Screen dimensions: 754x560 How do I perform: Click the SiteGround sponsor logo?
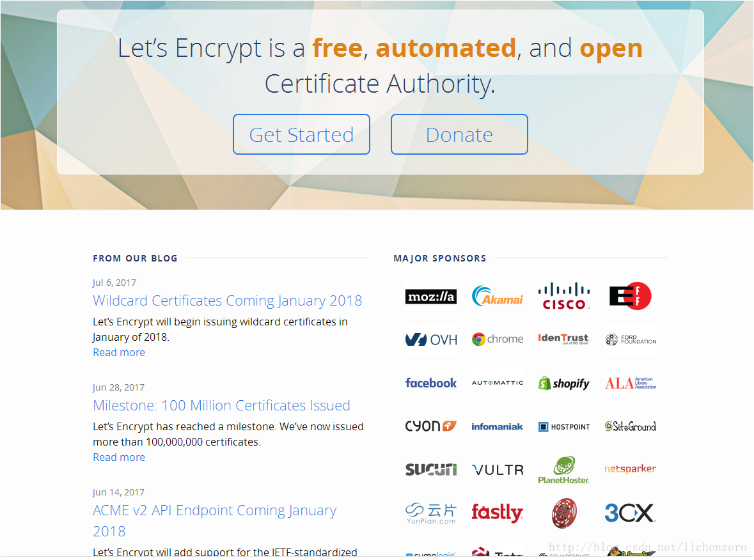click(x=631, y=426)
